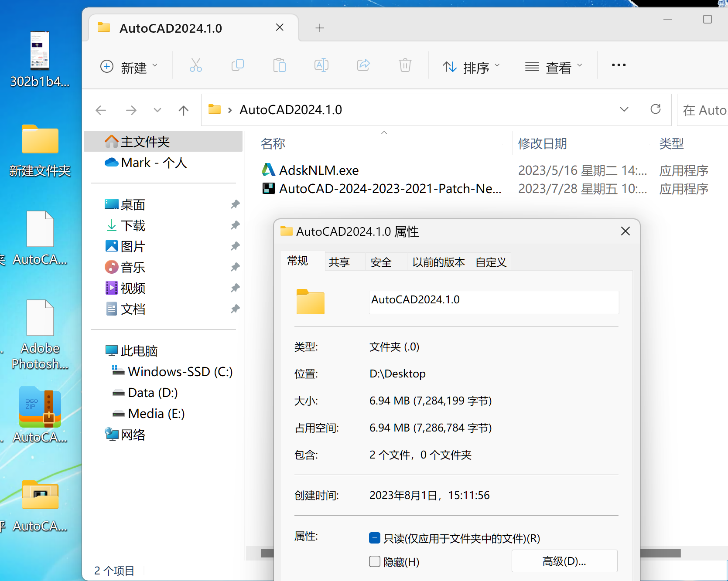Image resolution: width=728 pixels, height=581 pixels.
Task: Click the Share icon in the toolbar
Action: (363, 65)
